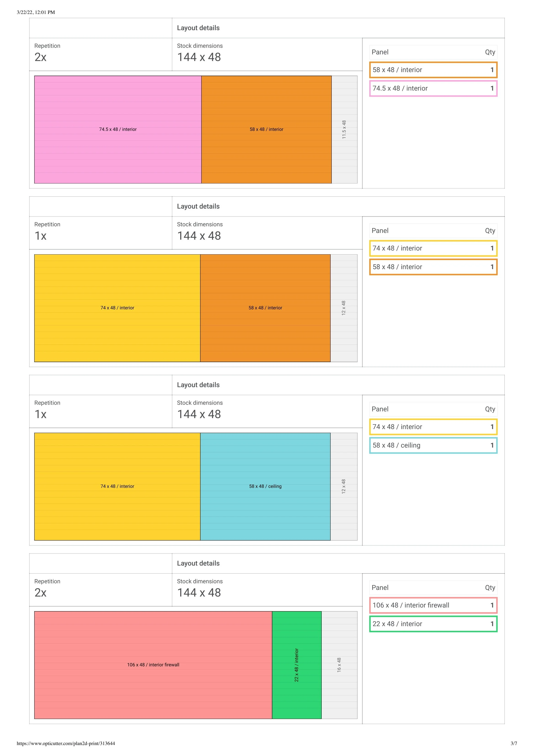Select first layout's 58 x 48 / interior row
The height and width of the screenshot is (756, 534).
pos(433,70)
